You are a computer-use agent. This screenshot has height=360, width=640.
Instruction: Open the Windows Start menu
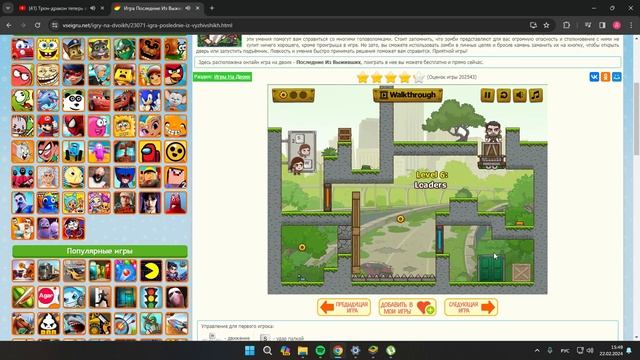pyautogui.click(x=249, y=351)
